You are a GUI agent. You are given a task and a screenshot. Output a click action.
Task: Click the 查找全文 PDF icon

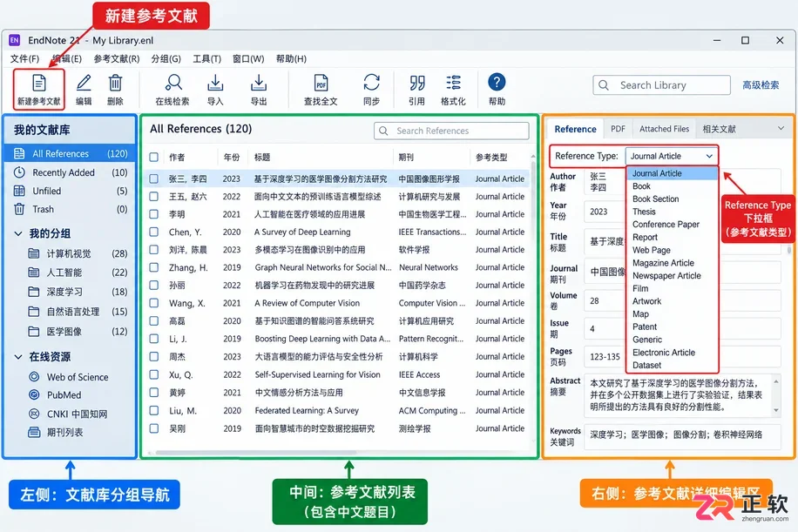(x=321, y=83)
